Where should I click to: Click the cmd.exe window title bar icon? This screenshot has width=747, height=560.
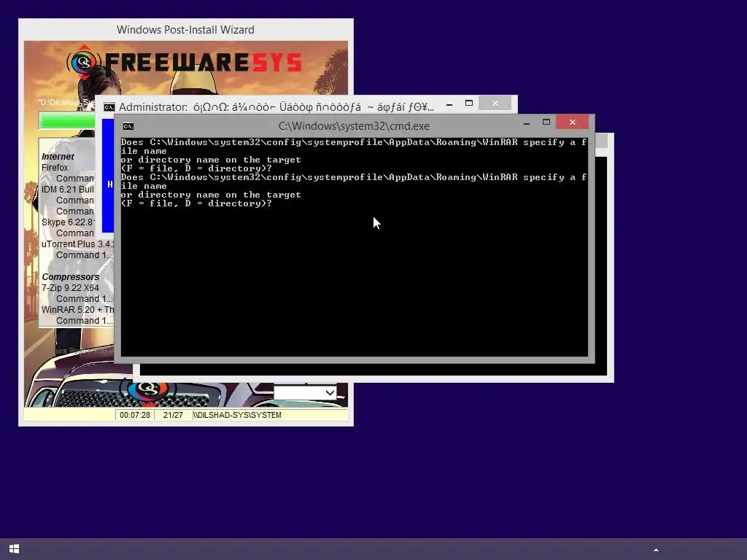click(x=128, y=126)
